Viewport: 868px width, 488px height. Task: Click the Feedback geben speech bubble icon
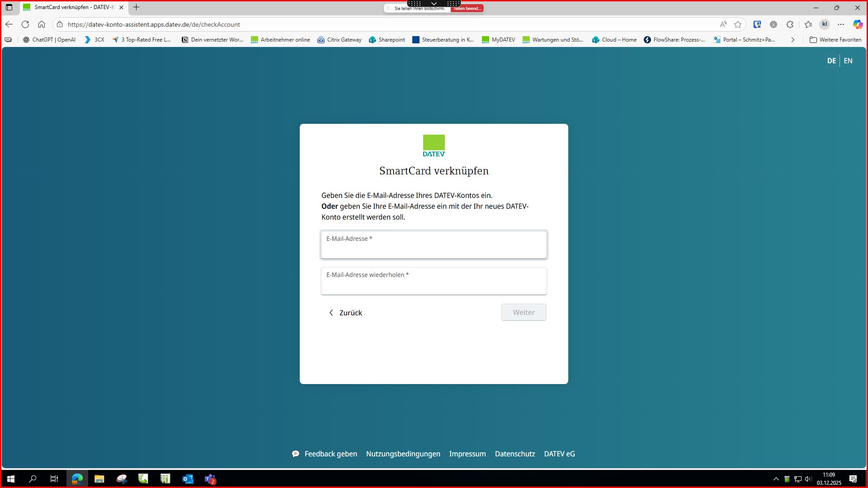pos(296,454)
